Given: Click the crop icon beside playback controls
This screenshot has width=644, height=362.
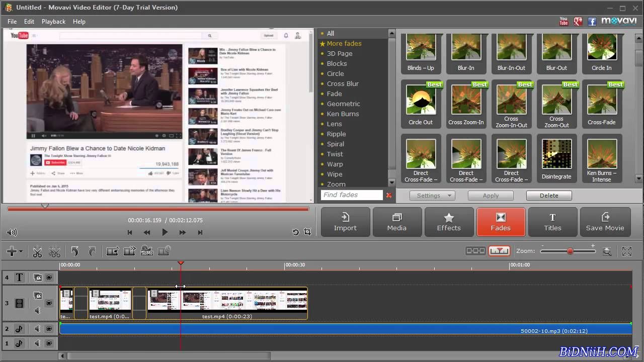Looking at the screenshot, I should click(x=307, y=232).
